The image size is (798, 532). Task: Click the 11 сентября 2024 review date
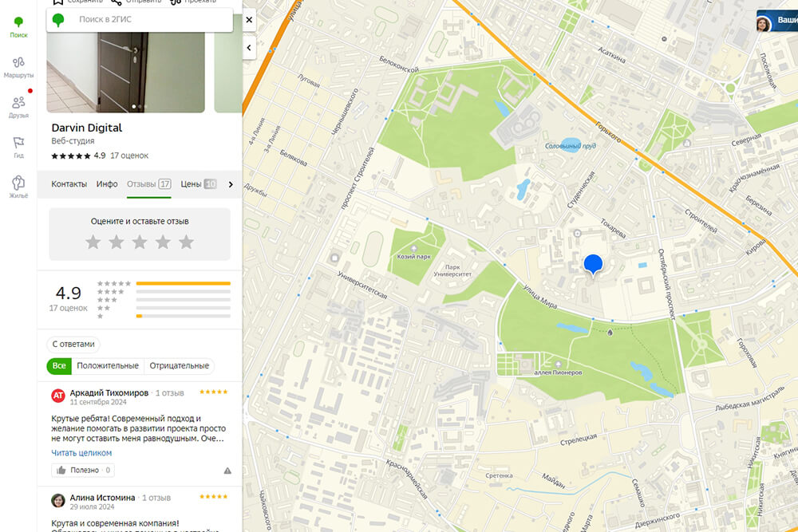[98, 402]
